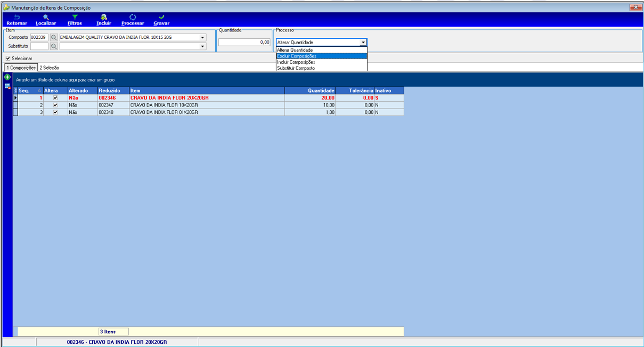This screenshot has width=644, height=347.
Task: Click Reduzido cell 002348
Action: (x=113, y=112)
